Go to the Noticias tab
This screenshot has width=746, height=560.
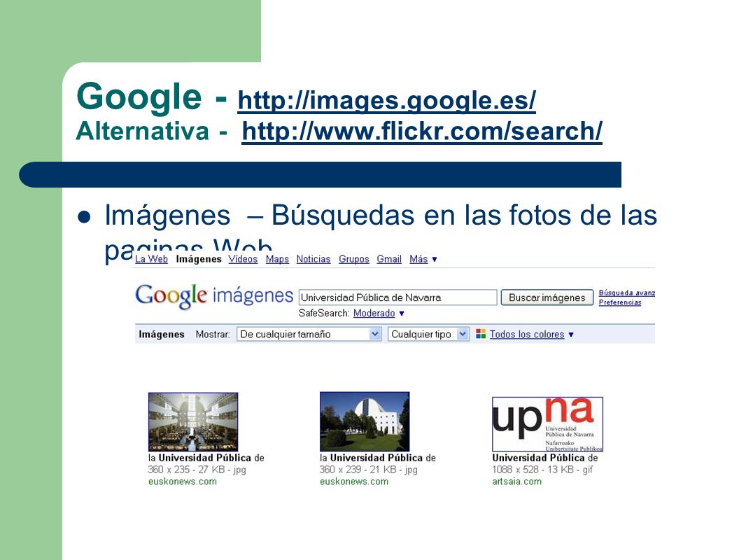[314, 259]
